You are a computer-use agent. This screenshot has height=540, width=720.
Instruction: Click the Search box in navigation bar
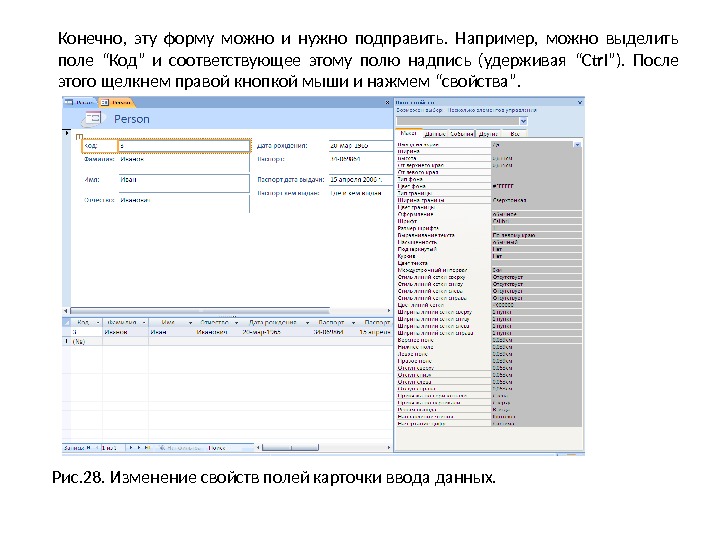230,447
